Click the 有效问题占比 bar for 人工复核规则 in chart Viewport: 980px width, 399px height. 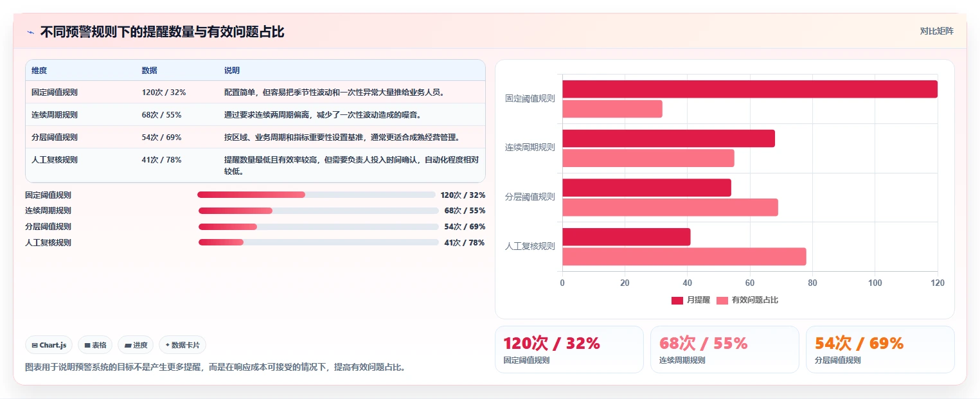684,256
